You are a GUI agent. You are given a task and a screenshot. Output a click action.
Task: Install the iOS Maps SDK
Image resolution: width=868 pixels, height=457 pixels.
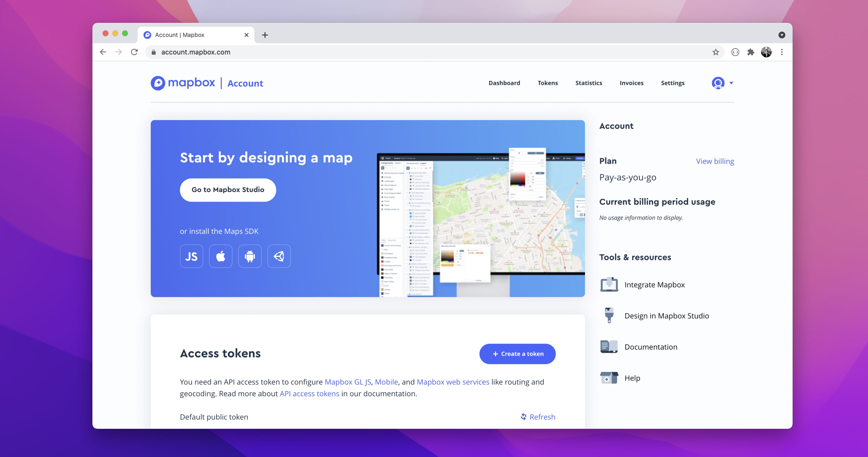point(221,256)
